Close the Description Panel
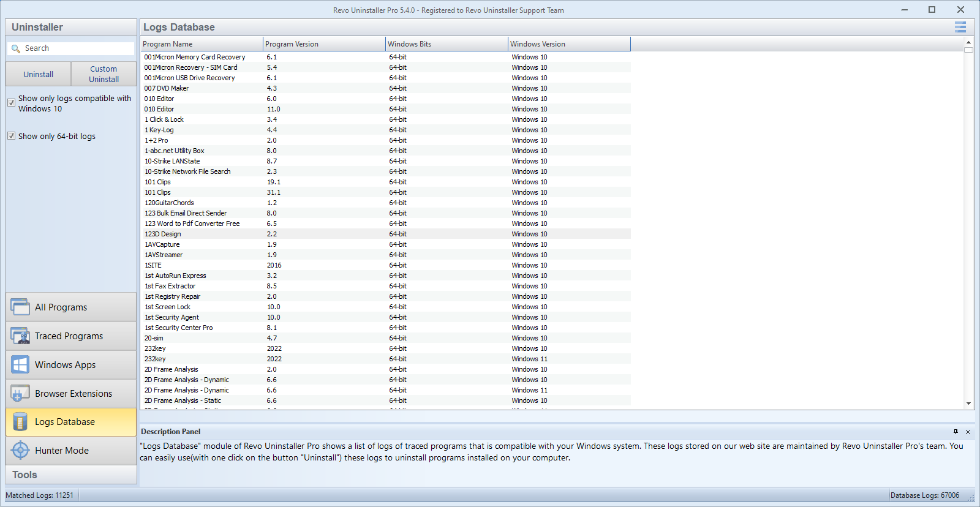980x507 pixels. [968, 432]
